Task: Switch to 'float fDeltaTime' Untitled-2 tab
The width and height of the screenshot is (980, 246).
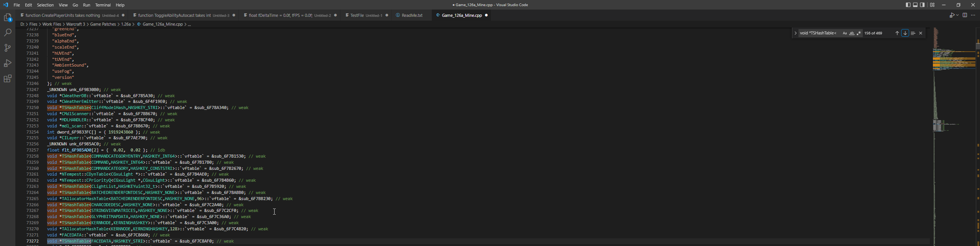Action: tap(290, 15)
